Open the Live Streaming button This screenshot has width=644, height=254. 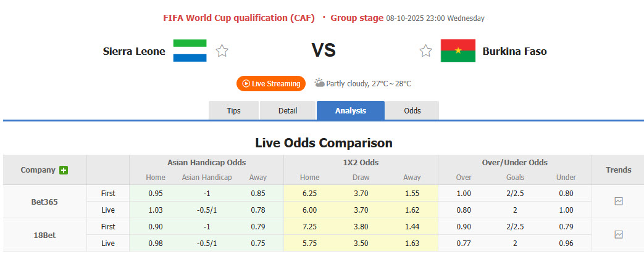pyautogui.click(x=271, y=83)
